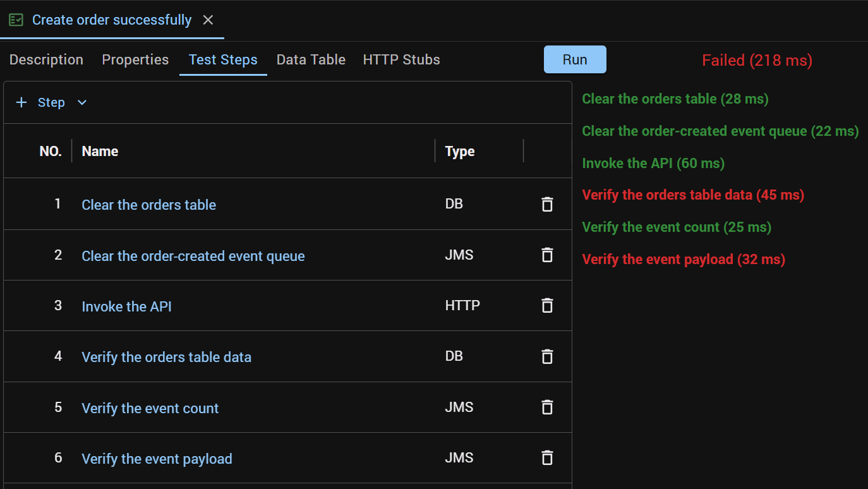
Task: Click the Failed (218 ms) status text
Action: click(x=757, y=61)
